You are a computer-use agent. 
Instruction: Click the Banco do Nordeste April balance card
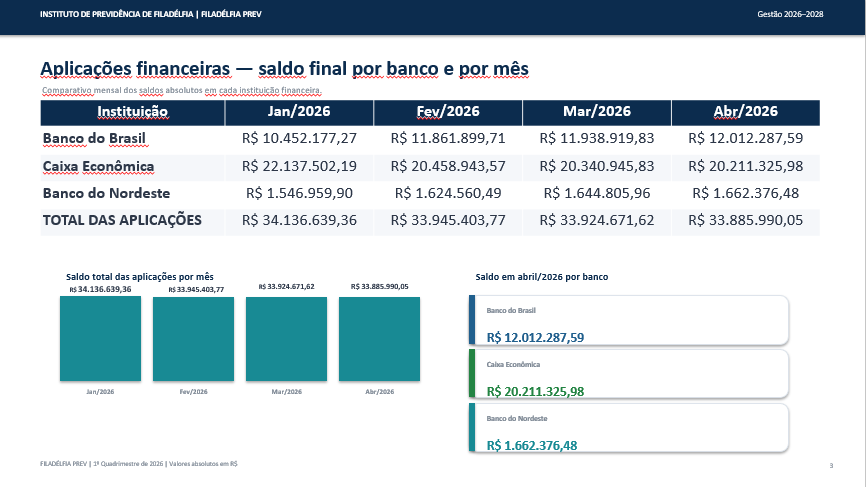[x=629, y=428]
